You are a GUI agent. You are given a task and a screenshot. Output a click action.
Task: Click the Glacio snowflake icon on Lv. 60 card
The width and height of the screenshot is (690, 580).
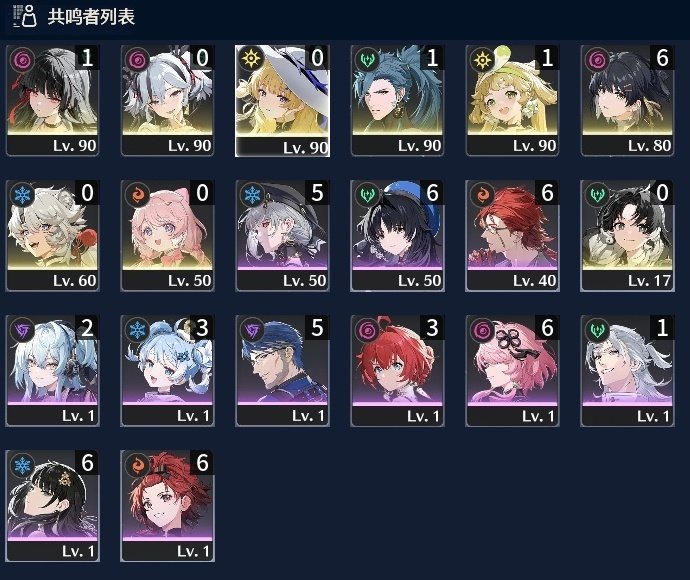tap(22, 194)
